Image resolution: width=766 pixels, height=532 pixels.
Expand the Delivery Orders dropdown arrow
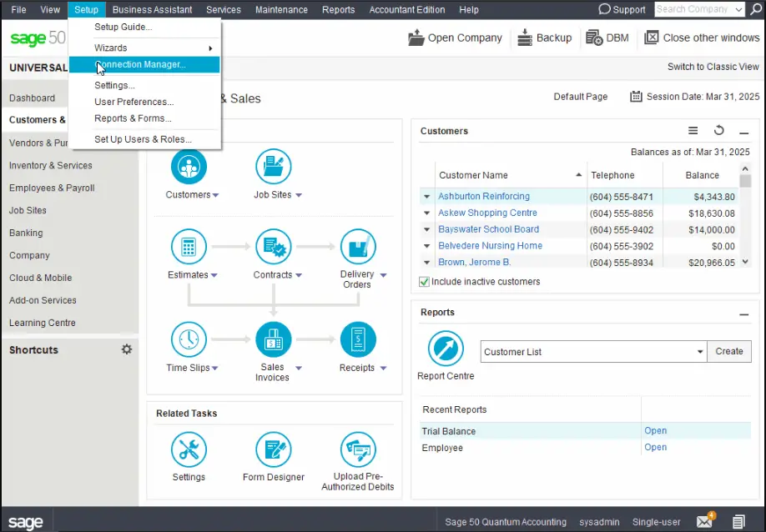tap(384, 275)
